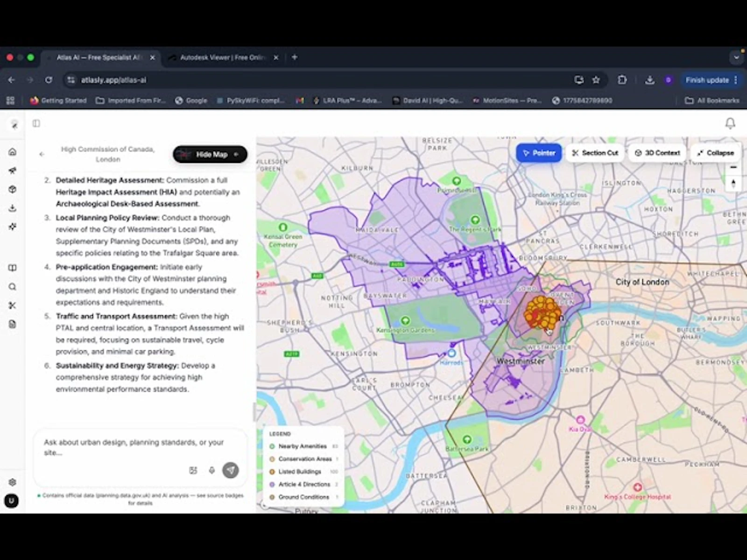The image size is (747, 560).
Task: Toggle the sidebar panel icon
Action: [36, 123]
